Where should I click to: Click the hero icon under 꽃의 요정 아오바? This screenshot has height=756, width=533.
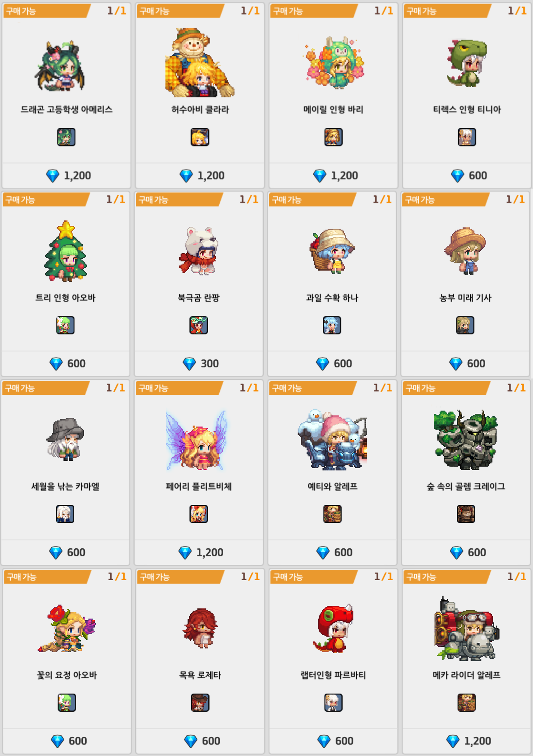(67, 702)
